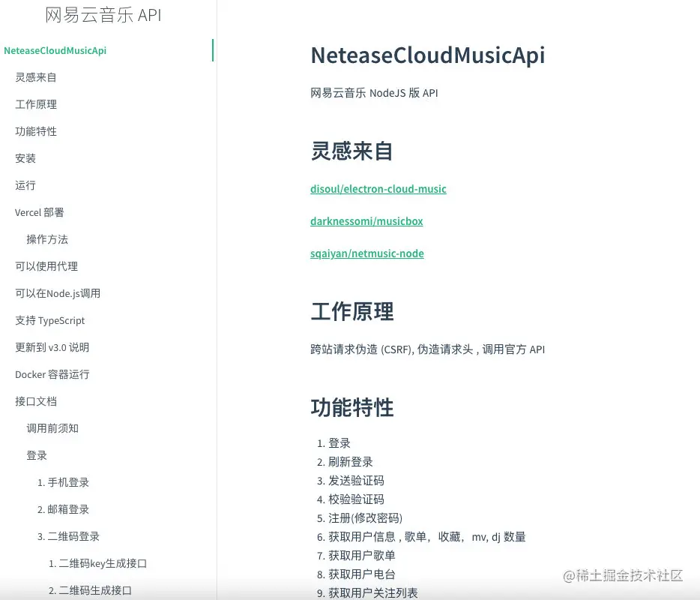Select Docker 容器运行 in the sidebar
The image size is (700, 600).
tap(52, 374)
